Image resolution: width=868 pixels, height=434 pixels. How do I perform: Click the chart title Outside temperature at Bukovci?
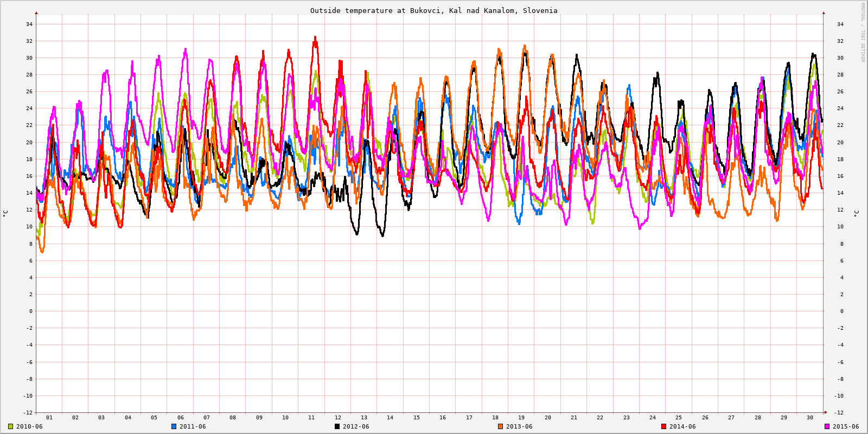tap(433, 10)
